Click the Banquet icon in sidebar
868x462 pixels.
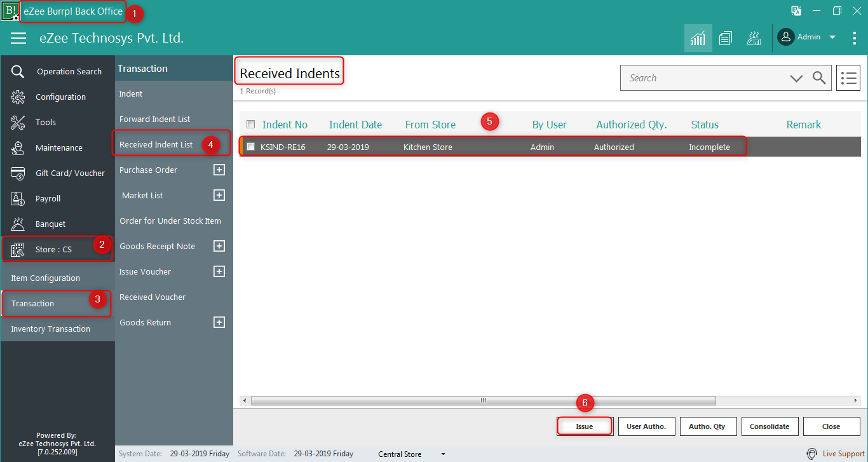point(18,224)
